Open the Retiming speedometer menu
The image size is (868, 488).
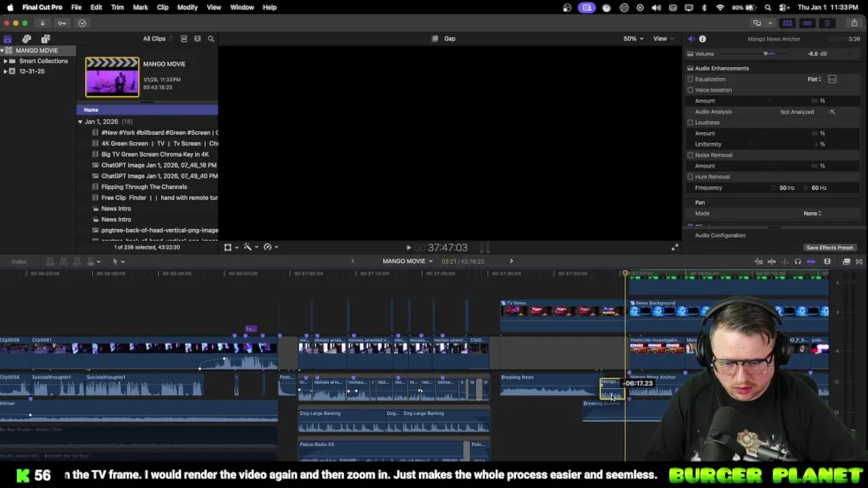(x=270, y=247)
